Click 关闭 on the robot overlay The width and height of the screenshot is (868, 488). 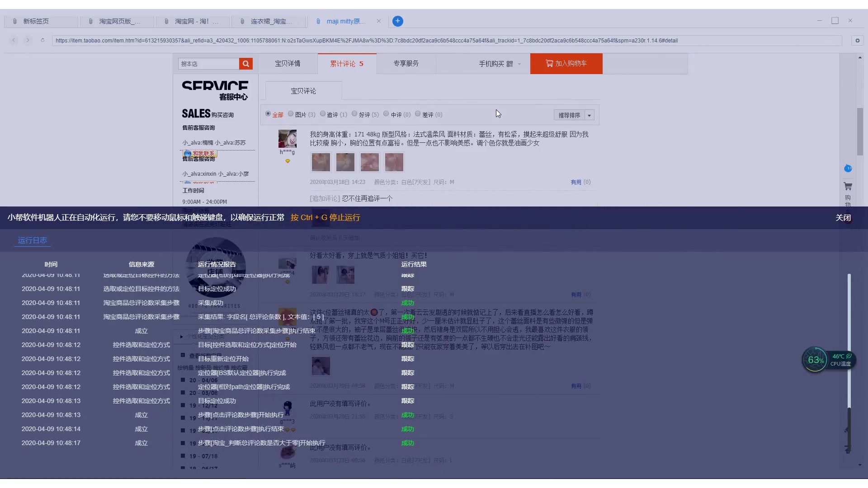(x=843, y=218)
